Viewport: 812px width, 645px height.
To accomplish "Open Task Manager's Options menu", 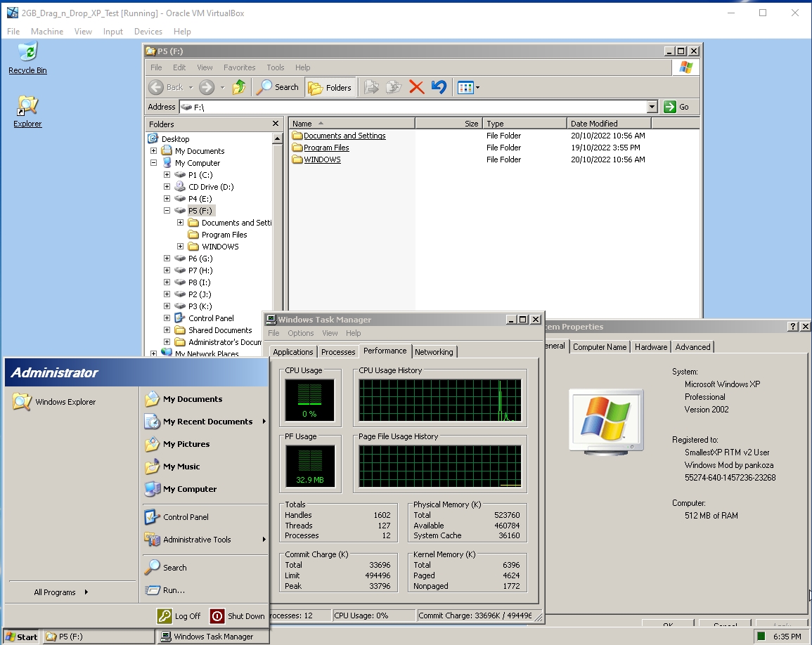I will tap(301, 333).
